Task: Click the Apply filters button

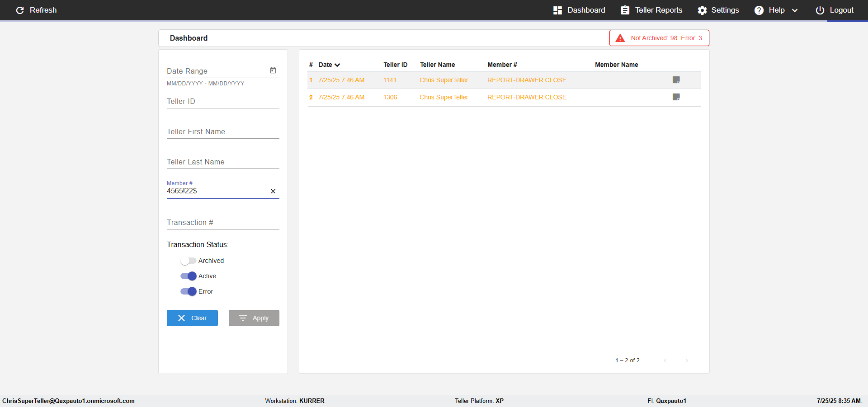Action: coord(254,318)
